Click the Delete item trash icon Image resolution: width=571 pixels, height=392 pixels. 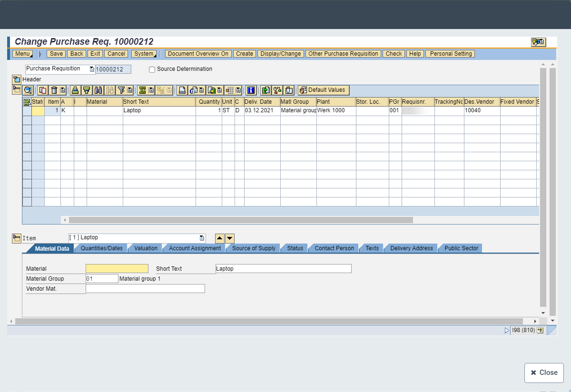coord(54,90)
